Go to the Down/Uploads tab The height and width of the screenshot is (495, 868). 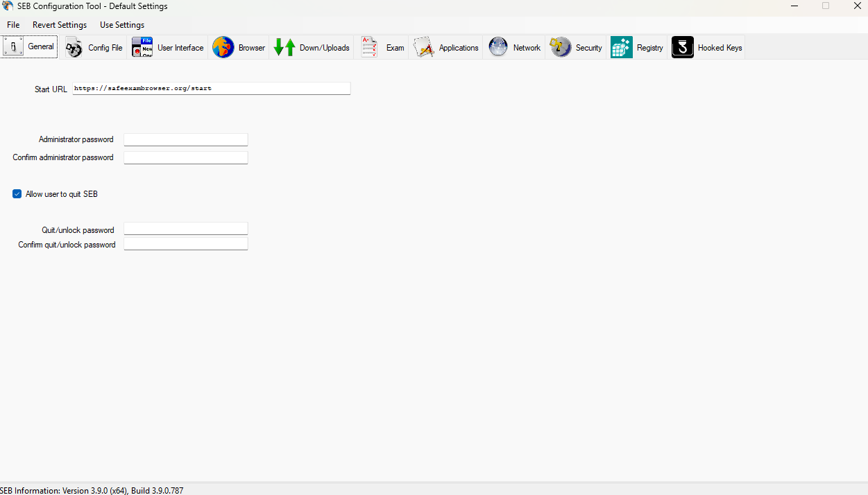pos(312,47)
